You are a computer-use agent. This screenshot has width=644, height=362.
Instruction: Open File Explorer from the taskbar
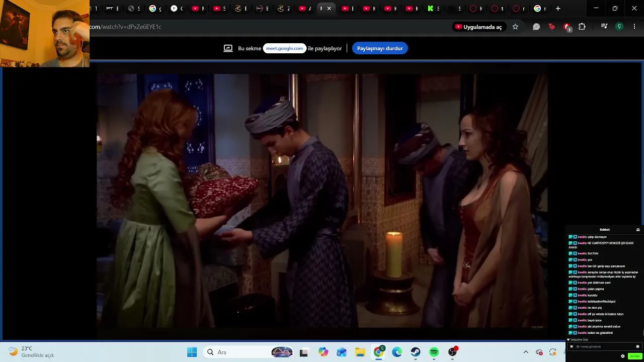click(x=360, y=352)
